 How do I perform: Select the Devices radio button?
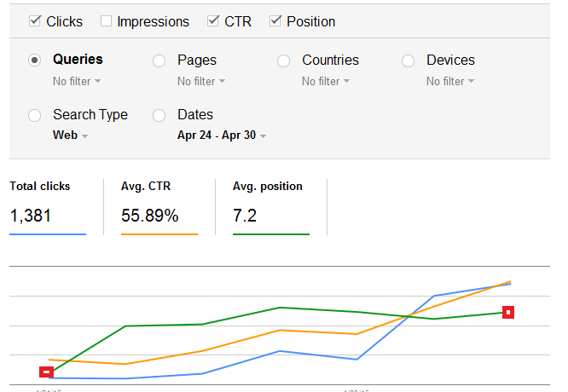pos(409,61)
